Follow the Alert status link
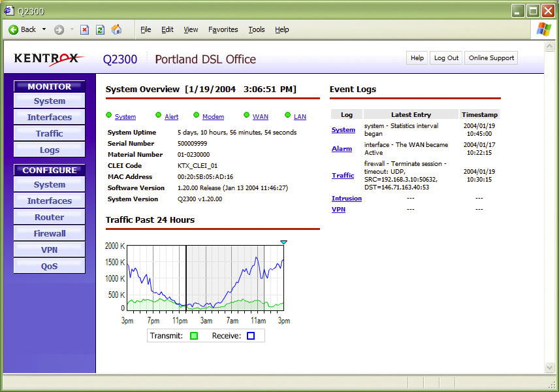559x392 pixels. pos(172,117)
